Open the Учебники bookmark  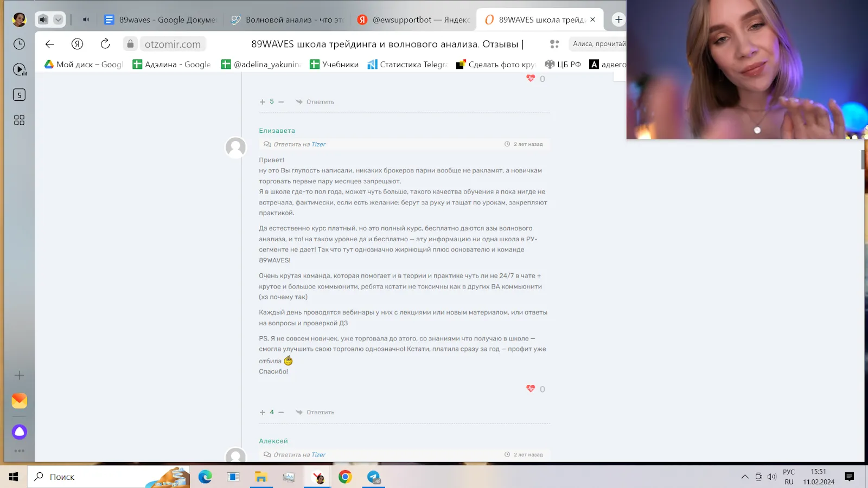click(x=334, y=65)
